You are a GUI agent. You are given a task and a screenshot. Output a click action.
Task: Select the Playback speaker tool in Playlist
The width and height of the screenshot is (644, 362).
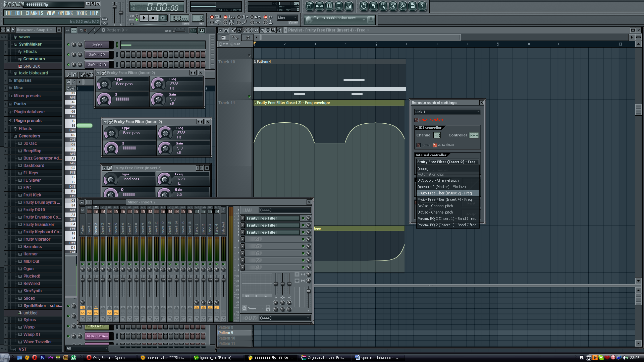tap(279, 30)
